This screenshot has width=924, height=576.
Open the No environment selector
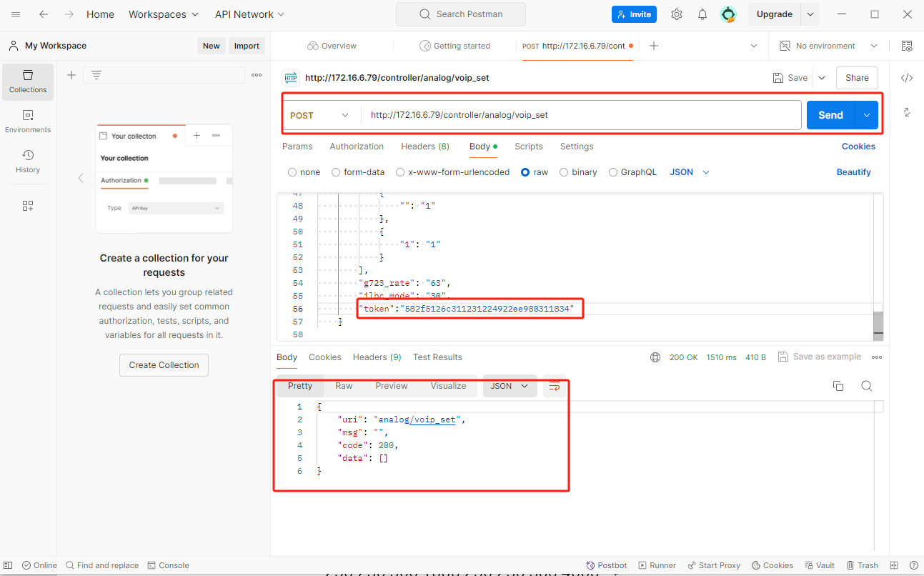(828, 46)
